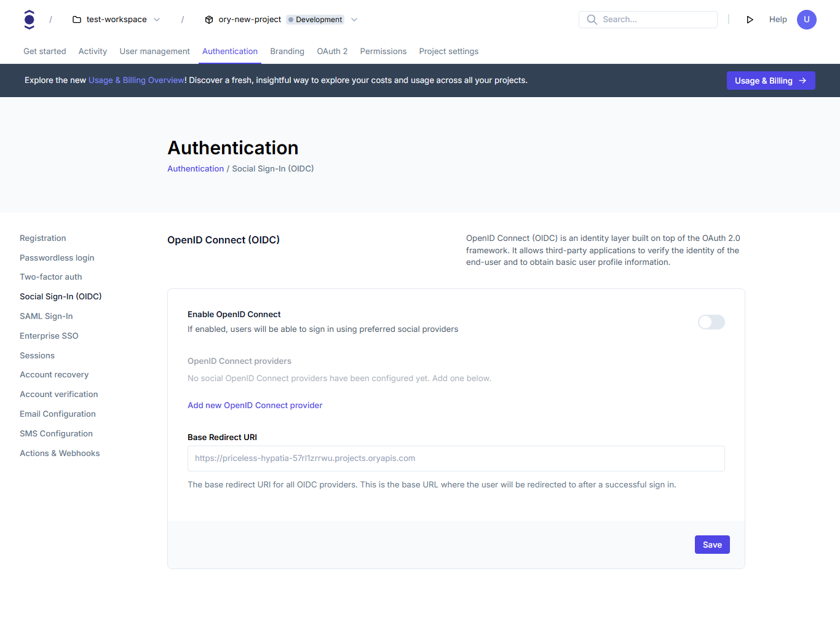
Task: Click the package icon next to ory-new-project
Action: pos(208,19)
